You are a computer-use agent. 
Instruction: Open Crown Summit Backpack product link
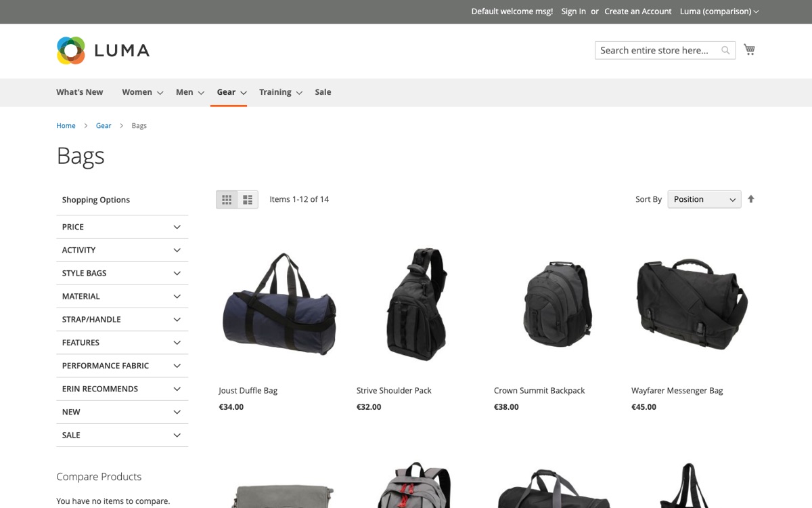click(539, 391)
